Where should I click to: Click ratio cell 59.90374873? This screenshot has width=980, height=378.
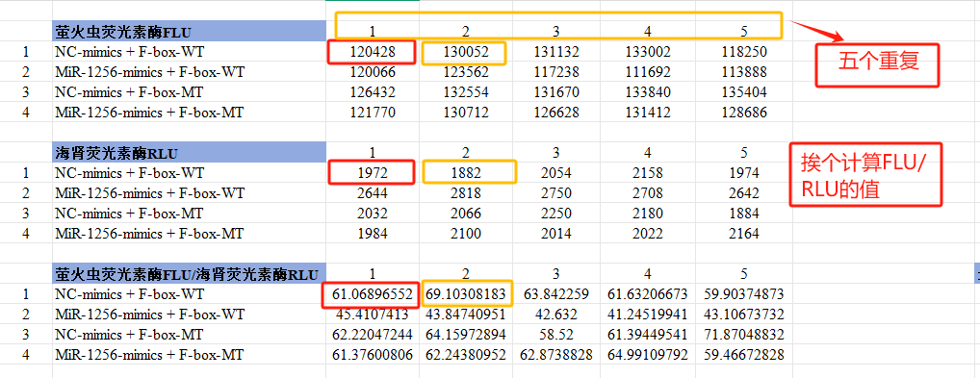tap(744, 294)
